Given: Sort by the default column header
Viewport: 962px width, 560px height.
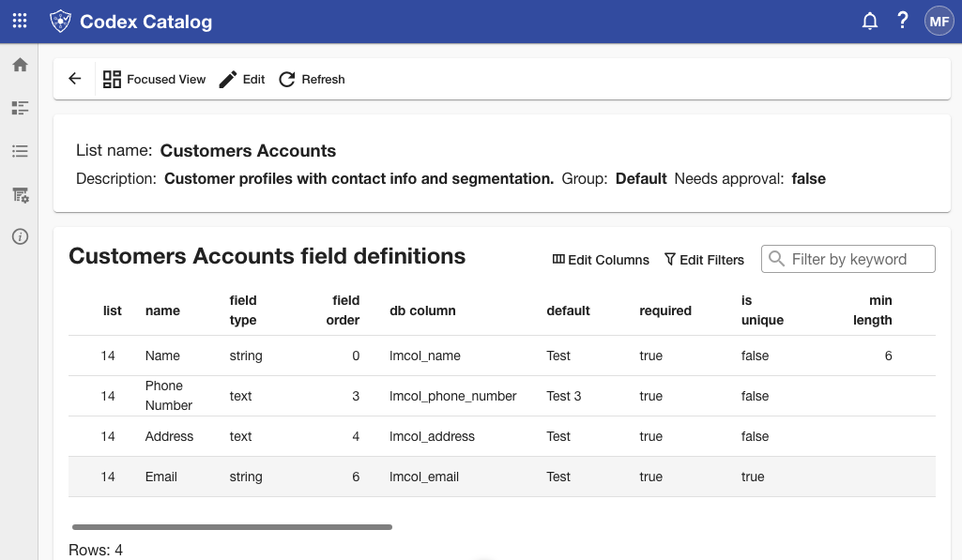Looking at the screenshot, I should tap(568, 310).
